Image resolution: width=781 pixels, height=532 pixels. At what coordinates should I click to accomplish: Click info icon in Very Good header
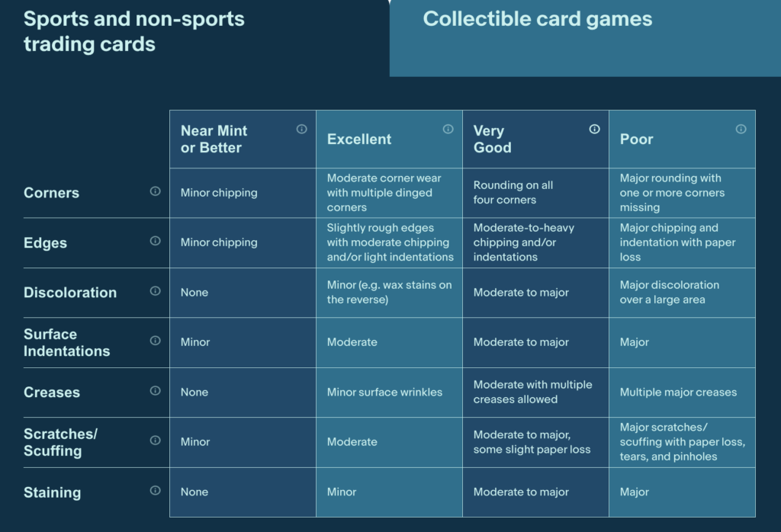pyautogui.click(x=594, y=130)
